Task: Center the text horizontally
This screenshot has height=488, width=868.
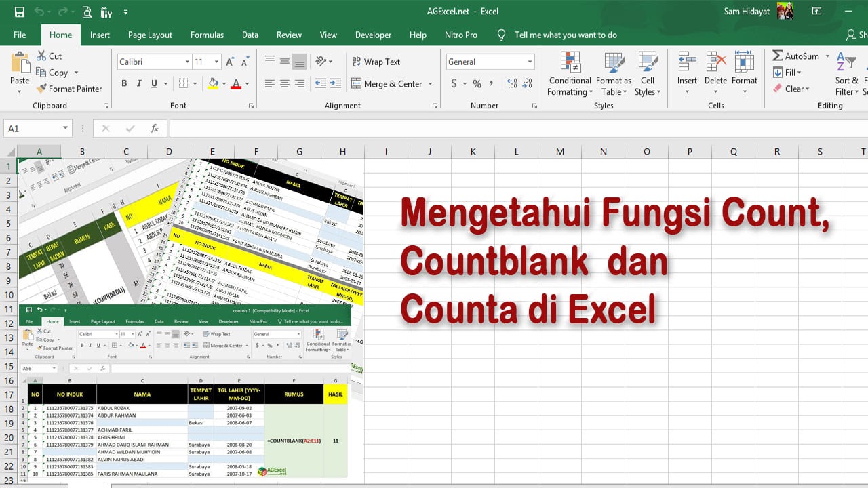Action: pyautogui.click(x=285, y=83)
